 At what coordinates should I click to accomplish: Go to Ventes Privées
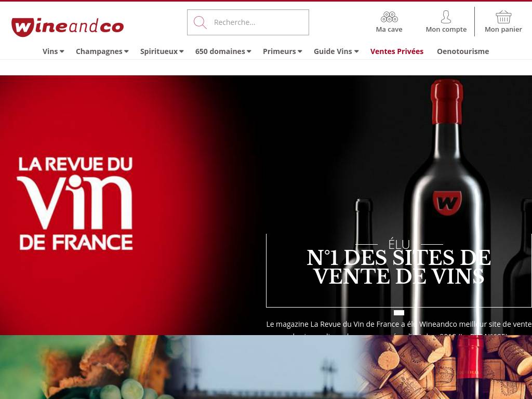396,51
